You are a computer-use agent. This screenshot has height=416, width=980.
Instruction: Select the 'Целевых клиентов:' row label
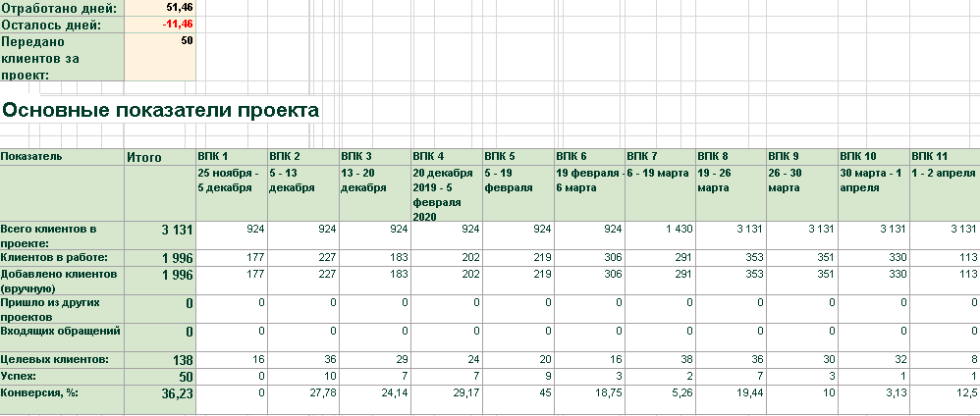62,360
